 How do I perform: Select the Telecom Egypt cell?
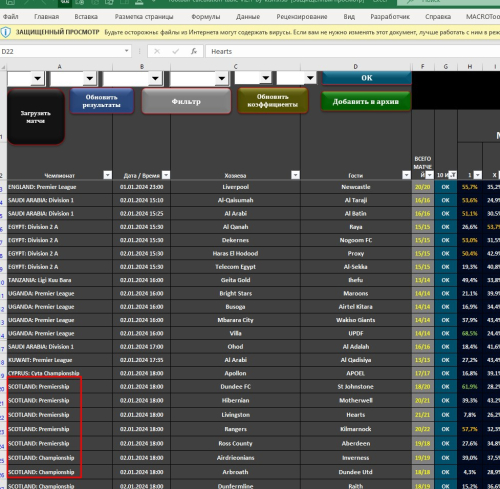[x=235, y=267]
